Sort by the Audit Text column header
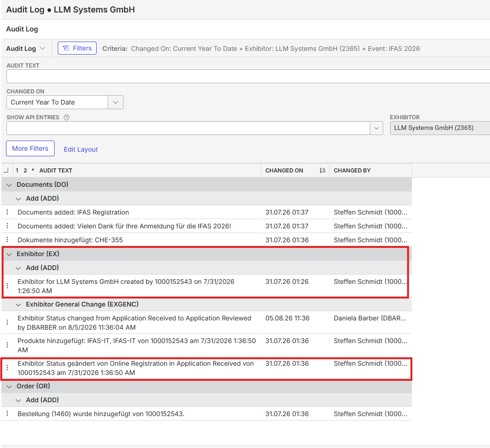 [55, 171]
